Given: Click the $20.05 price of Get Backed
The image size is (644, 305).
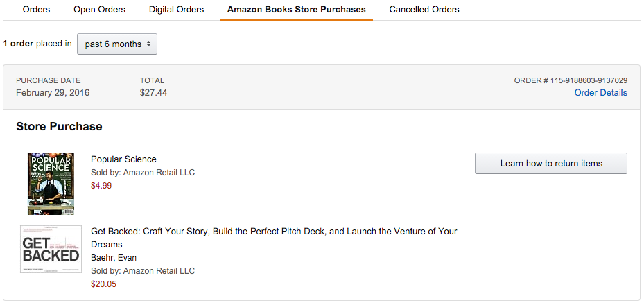Looking at the screenshot, I should coord(103,284).
